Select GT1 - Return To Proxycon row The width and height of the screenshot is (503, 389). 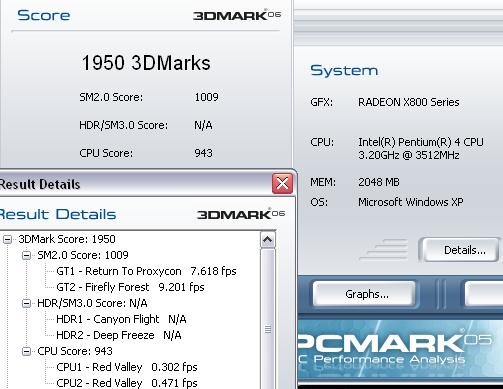pyautogui.click(x=146, y=271)
